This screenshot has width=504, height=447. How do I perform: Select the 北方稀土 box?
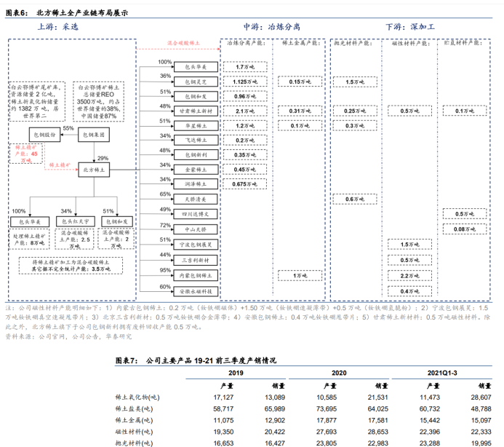coord(94,170)
